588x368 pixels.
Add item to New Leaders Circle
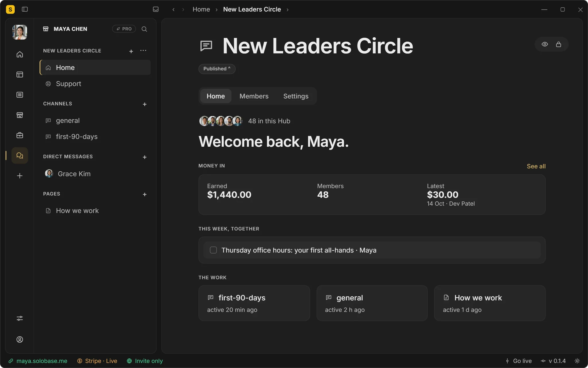click(x=131, y=51)
